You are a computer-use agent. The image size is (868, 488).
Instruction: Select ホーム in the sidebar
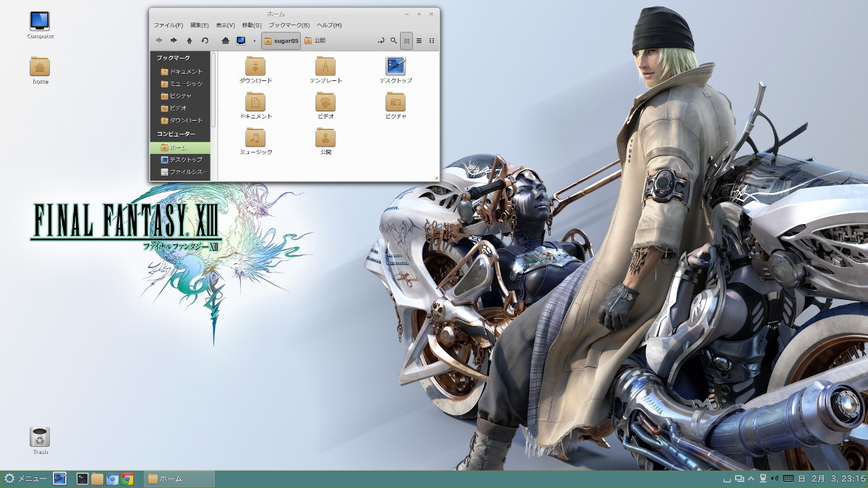(x=180, y=147)
